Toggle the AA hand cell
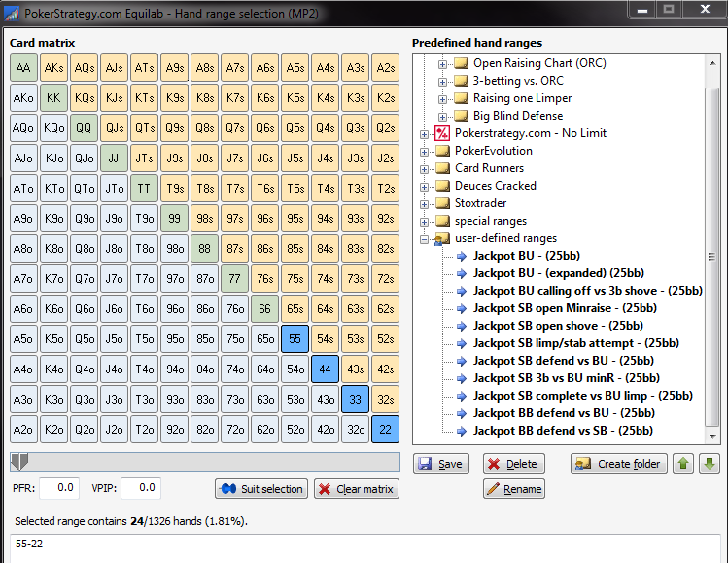The height and width of the screenshot is (563, 728). coord(23,68)
